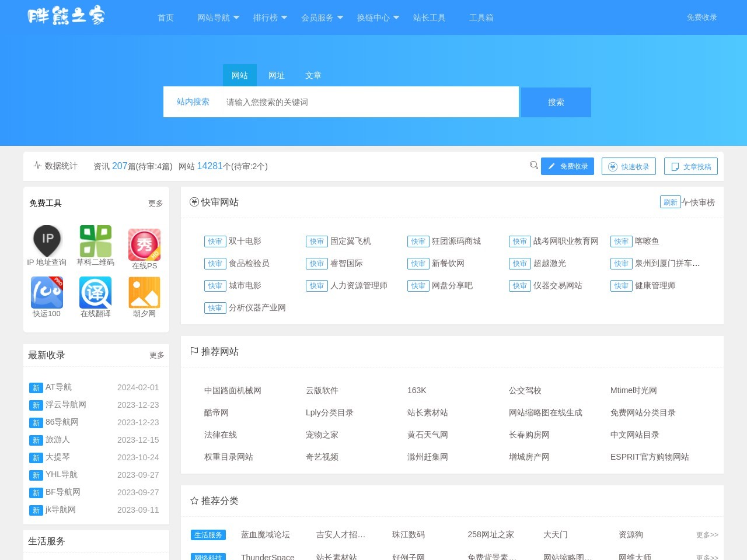The height and width of the screenshot is (560, 747).
Task: Expand the 换链中心 dropdown menu
Action: [x=378, y=17]
